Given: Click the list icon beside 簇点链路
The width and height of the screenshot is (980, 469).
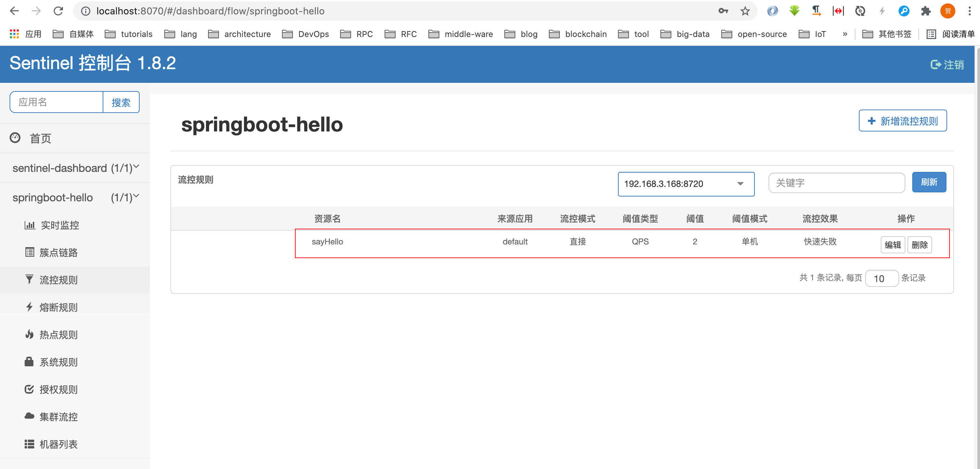Looking at the screenshot, I should coord(29,252).
